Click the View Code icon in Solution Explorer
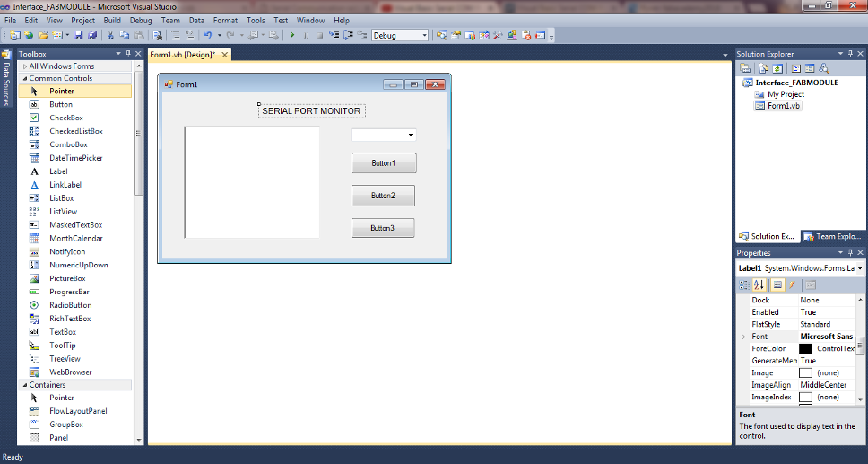The height and width of the screenshot is (464, 868). pos(795,68)
